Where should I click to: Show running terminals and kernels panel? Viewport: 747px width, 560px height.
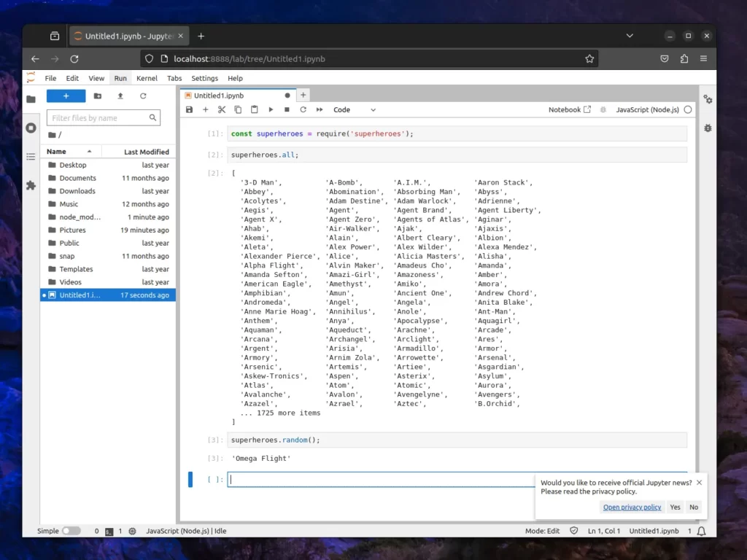31,128
